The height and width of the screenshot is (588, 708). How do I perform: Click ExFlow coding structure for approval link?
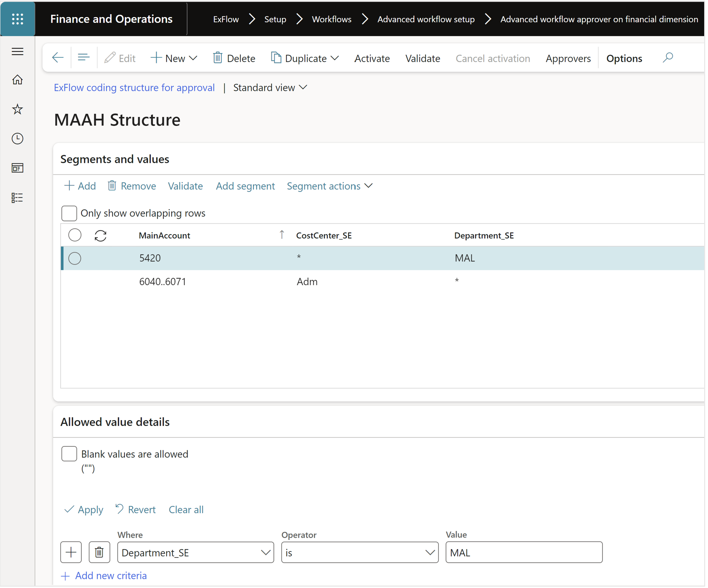(134, 88)
